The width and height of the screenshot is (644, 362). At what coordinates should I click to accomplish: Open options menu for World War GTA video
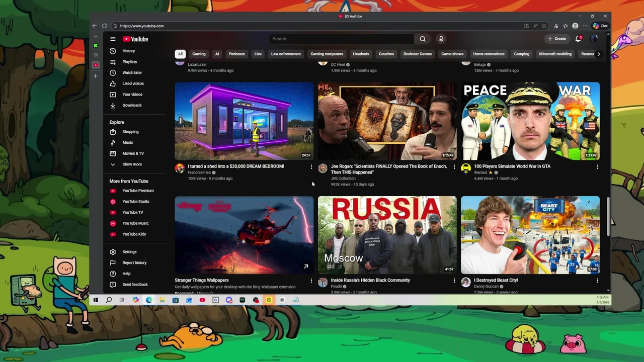pyautogui.click(x=597, y=166)
